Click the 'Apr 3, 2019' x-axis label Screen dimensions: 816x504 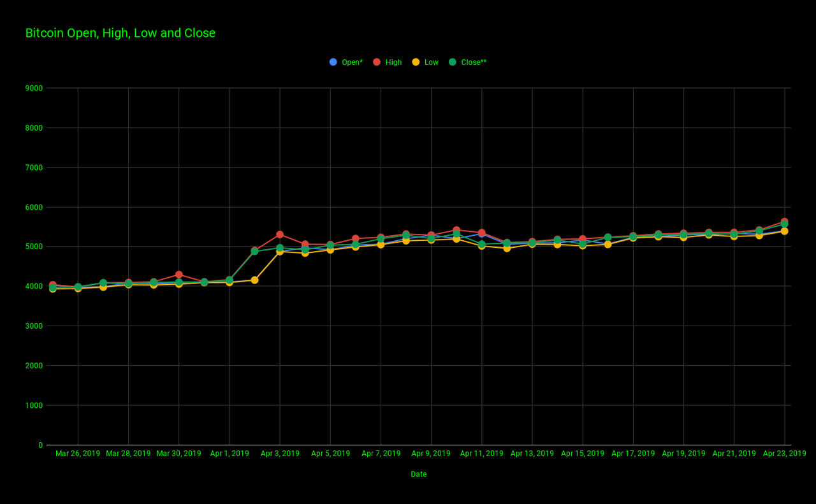pos(280,454)
